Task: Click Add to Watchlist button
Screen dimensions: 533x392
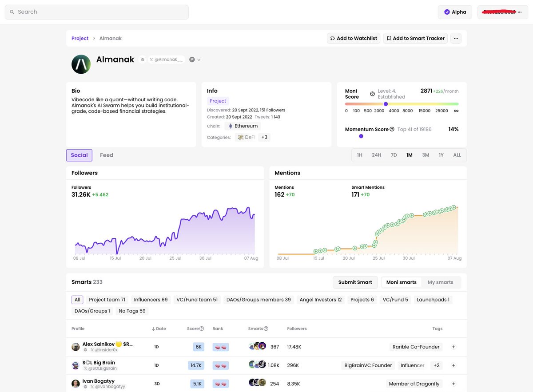Action: tap(354, 38)
